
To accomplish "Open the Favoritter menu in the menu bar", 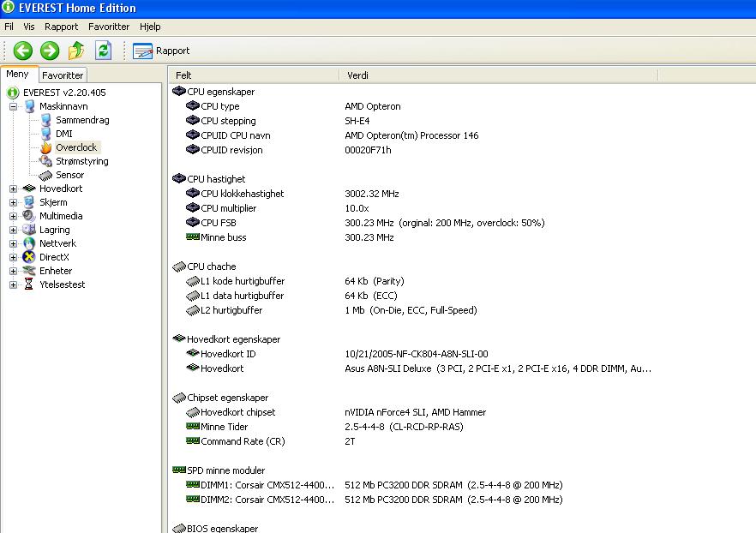I will tap(109, 27).
